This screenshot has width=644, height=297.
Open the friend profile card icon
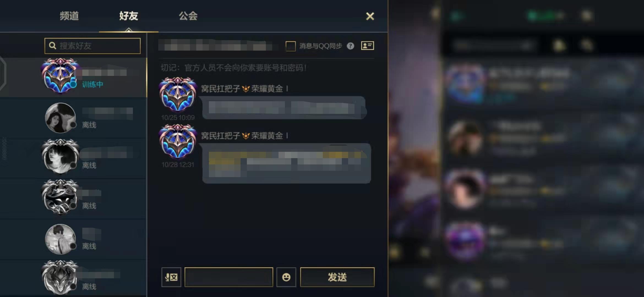coord(367,46)
